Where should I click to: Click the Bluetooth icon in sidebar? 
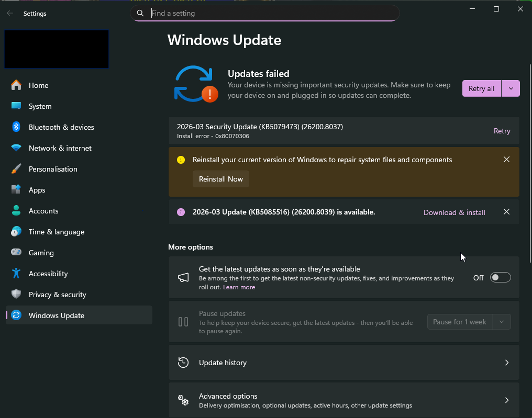tap(16, 127)
